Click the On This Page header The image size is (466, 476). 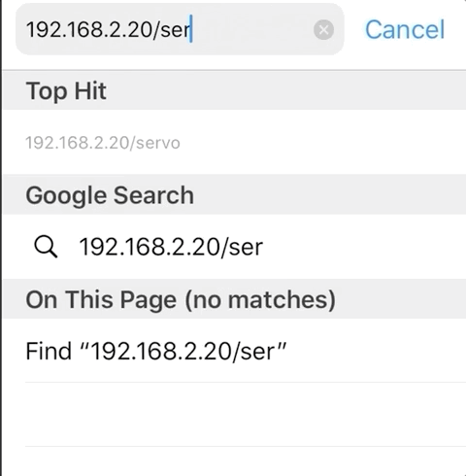(x=101, y=299)
